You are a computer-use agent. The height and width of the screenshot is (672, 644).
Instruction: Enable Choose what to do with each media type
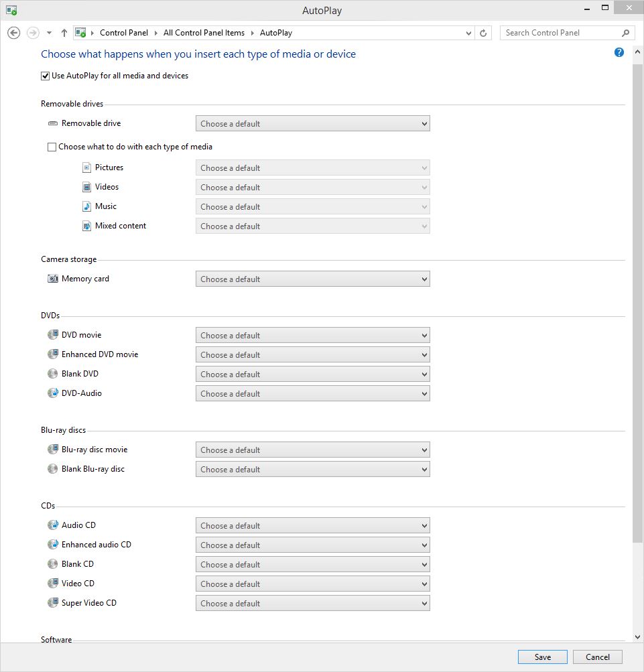(x=52, y=147)
